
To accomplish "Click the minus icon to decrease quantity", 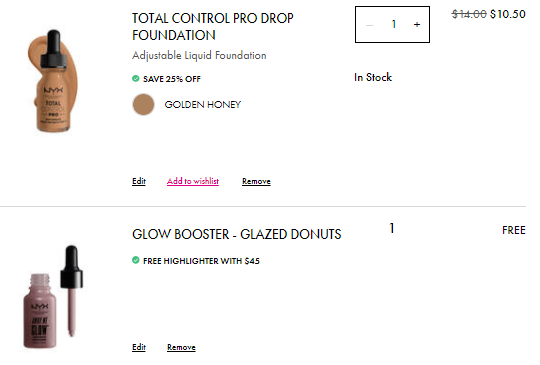I will [370, 25].
